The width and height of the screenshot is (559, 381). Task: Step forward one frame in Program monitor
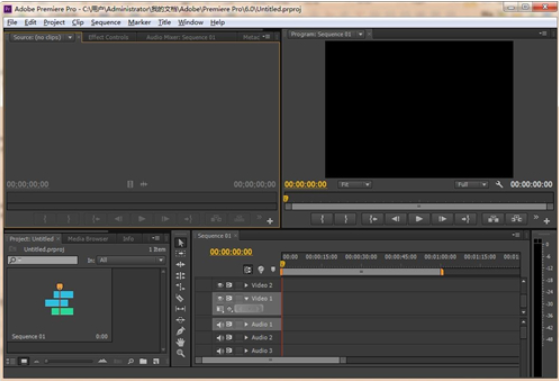click(x=442, y=219)
